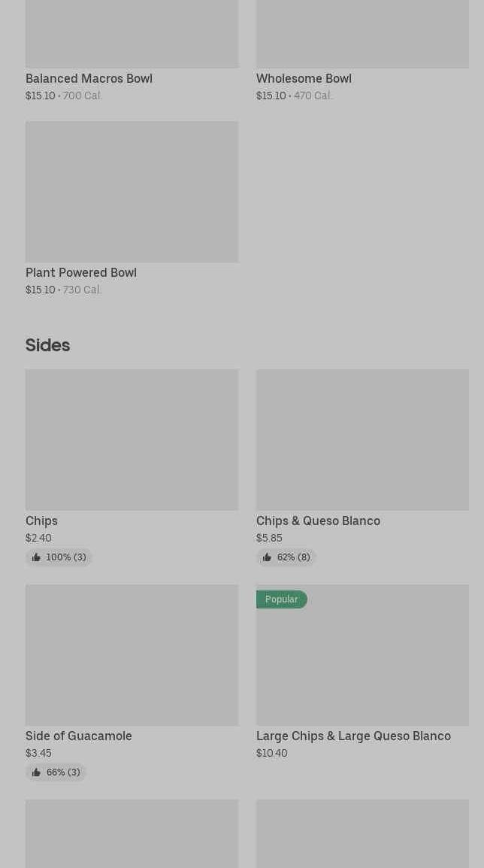Click the Chips item name
Viewport: 484px width, 868px height.
41,520
